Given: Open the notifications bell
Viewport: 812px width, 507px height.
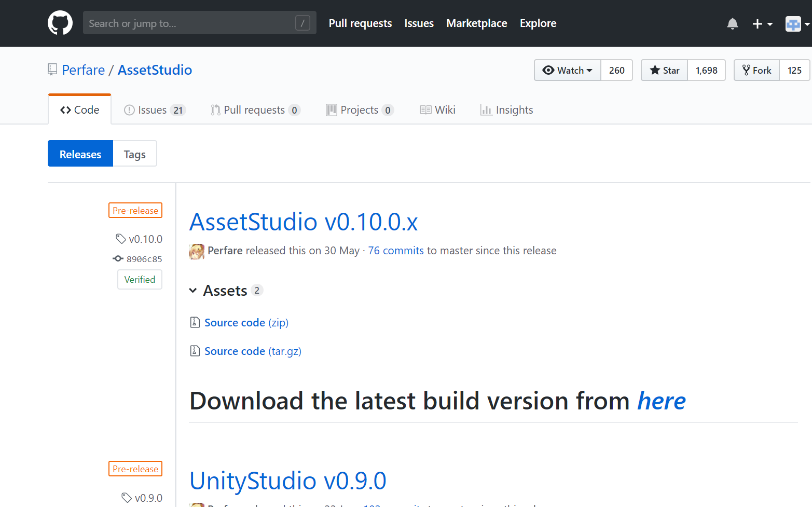Looking at the screenshot, I should [732, 24].
